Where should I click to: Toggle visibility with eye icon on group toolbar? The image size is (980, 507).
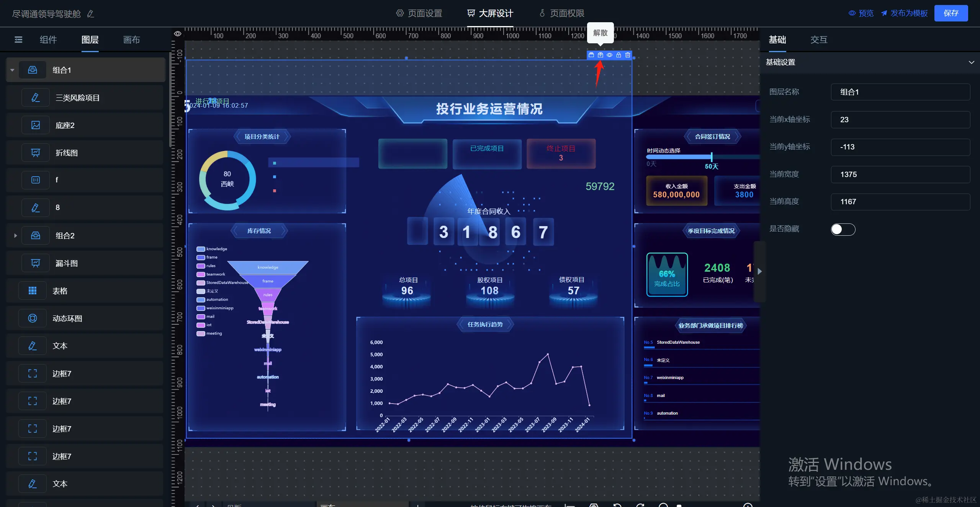[609, 55]
